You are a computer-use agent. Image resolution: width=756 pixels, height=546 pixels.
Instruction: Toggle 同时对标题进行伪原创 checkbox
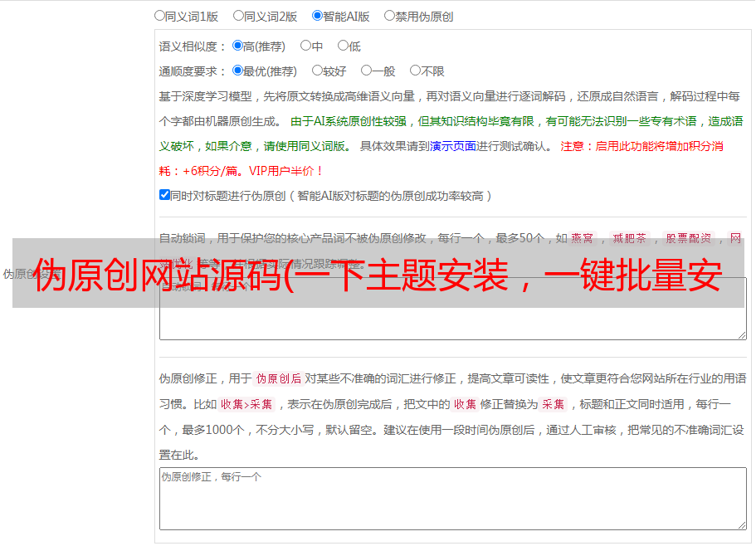click(164, 195)
